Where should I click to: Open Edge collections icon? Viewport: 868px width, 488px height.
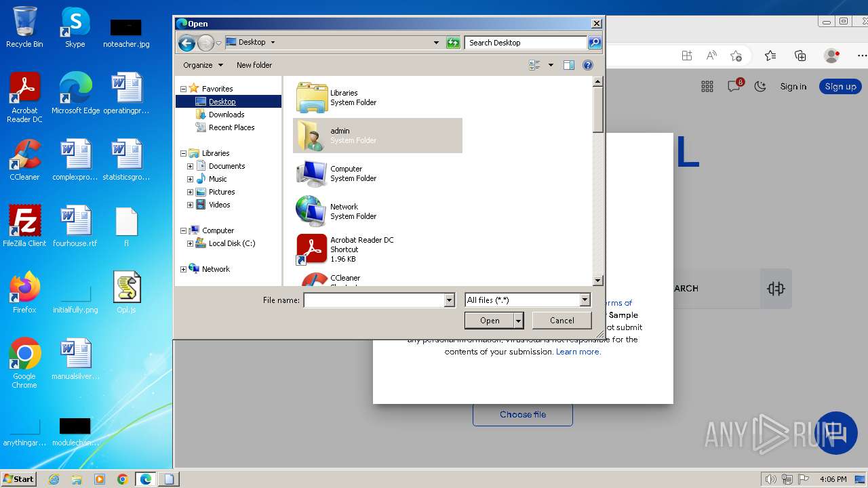pos(800,56)
